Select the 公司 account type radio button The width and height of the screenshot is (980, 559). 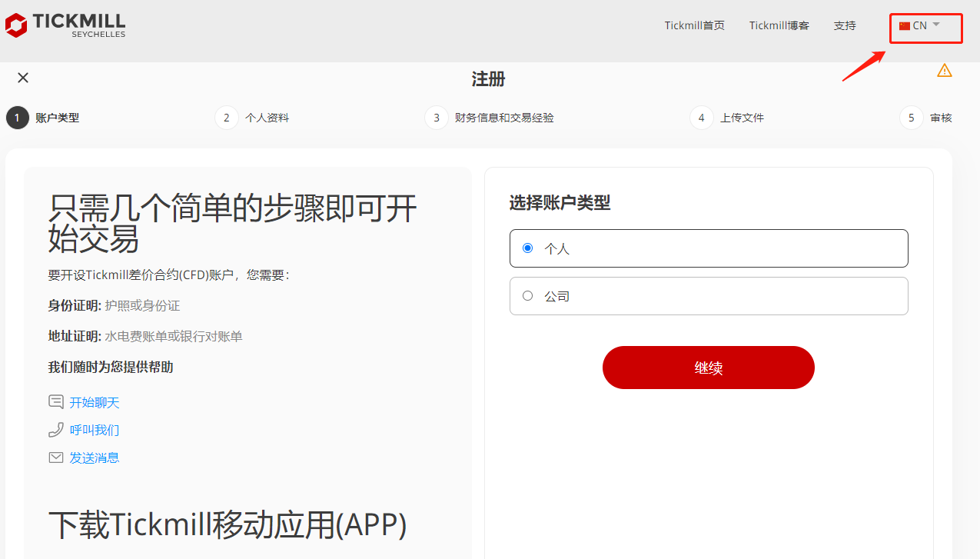coord(527,295)
